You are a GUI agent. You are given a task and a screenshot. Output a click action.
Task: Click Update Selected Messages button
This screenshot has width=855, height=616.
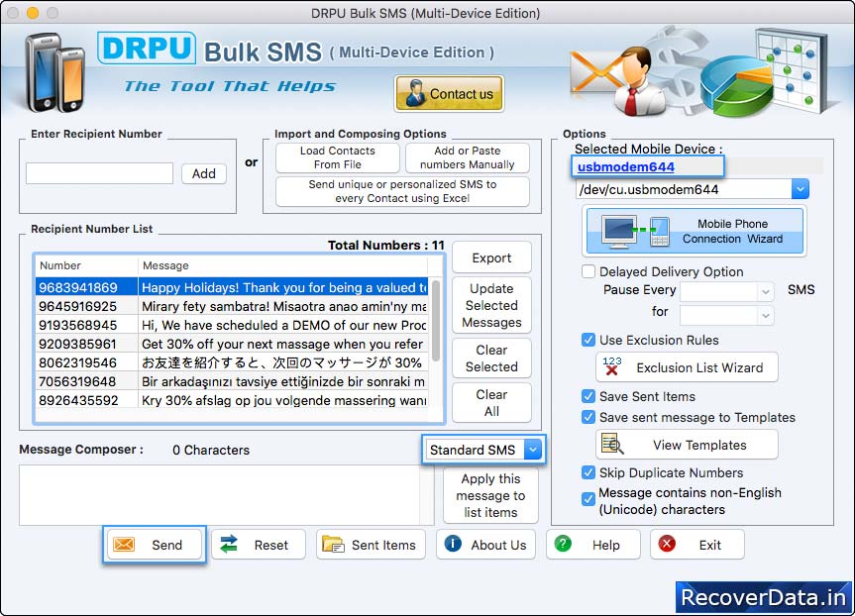click(x=491, y=305)
